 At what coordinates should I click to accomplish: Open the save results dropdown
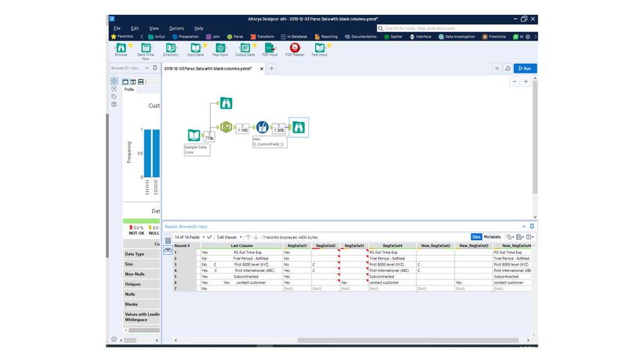(520, 237)
